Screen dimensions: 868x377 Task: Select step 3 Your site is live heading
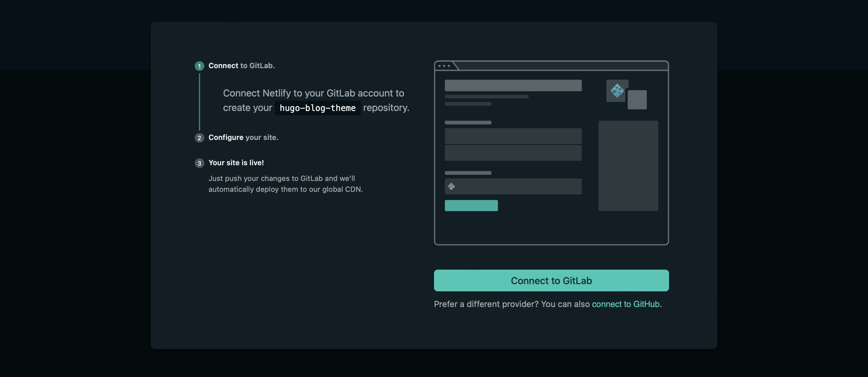pyautogui.click(x=236, y=163)
